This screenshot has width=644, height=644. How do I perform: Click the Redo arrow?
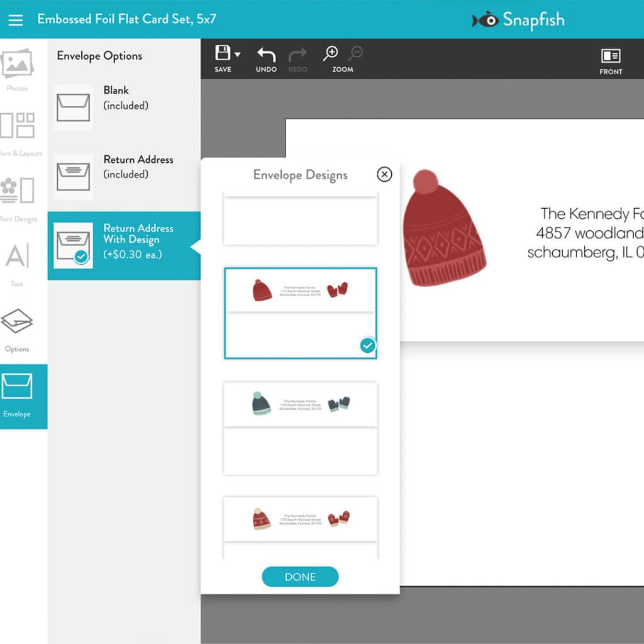[297, 59]
